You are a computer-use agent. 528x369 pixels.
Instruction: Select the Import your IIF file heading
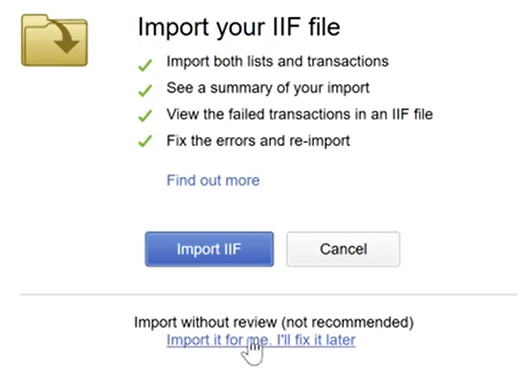pos(239,27)
